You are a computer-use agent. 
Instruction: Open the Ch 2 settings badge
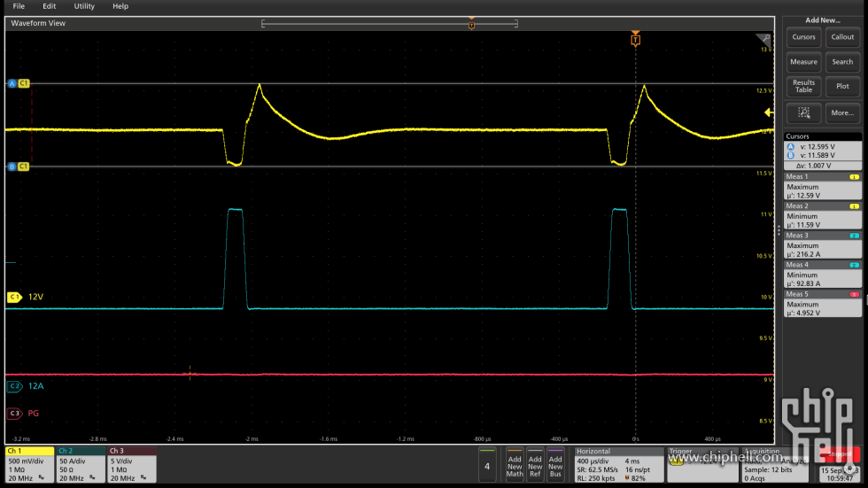[81, 465]
